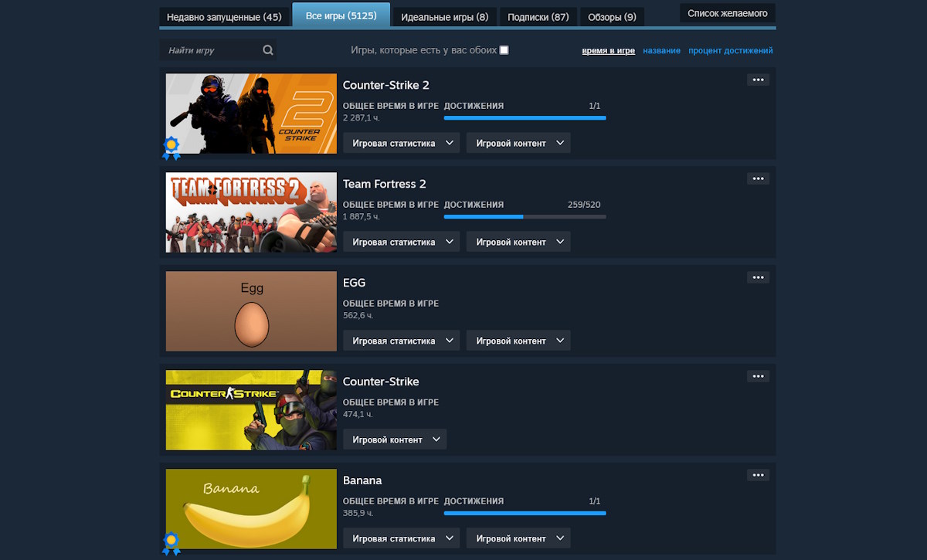Click the Banana banner image
Image resolution: width=927 pixels, height=560 pixels.
(251, 509)
